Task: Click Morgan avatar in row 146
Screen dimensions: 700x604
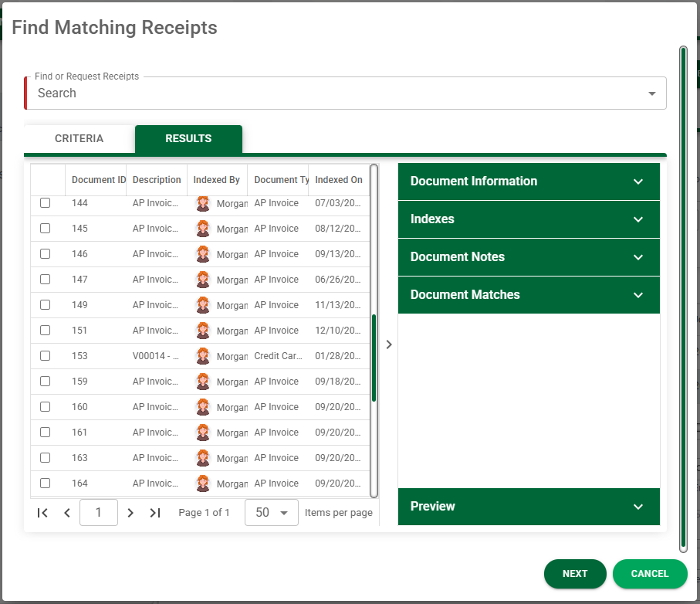Action: pyautogui.click(x=203, y=254)
